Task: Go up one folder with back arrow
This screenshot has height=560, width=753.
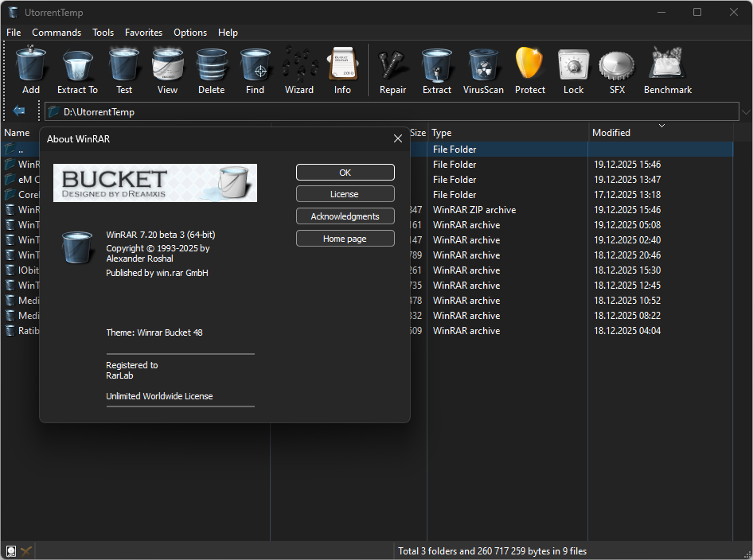Action: (x=19, y=111)
